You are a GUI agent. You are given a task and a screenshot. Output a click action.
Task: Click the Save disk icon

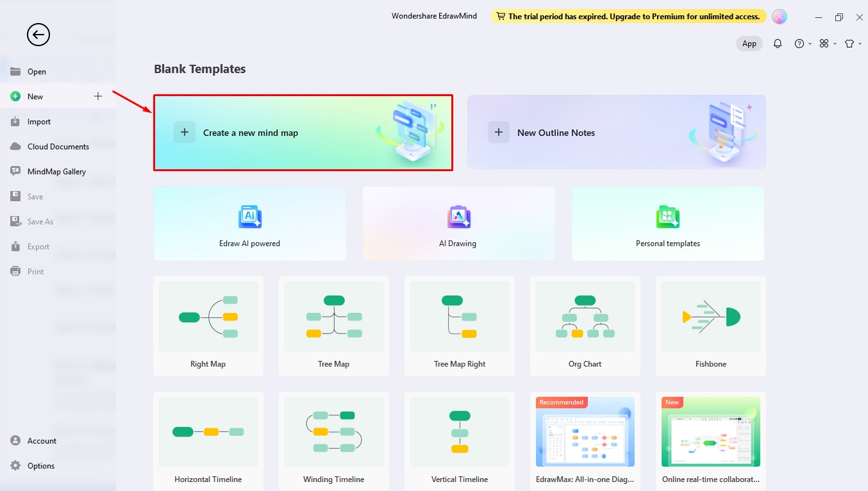click(15, 196)
